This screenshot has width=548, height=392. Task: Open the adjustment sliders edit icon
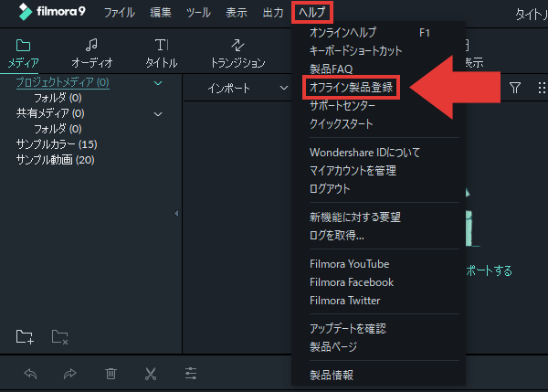coord(191,374)
